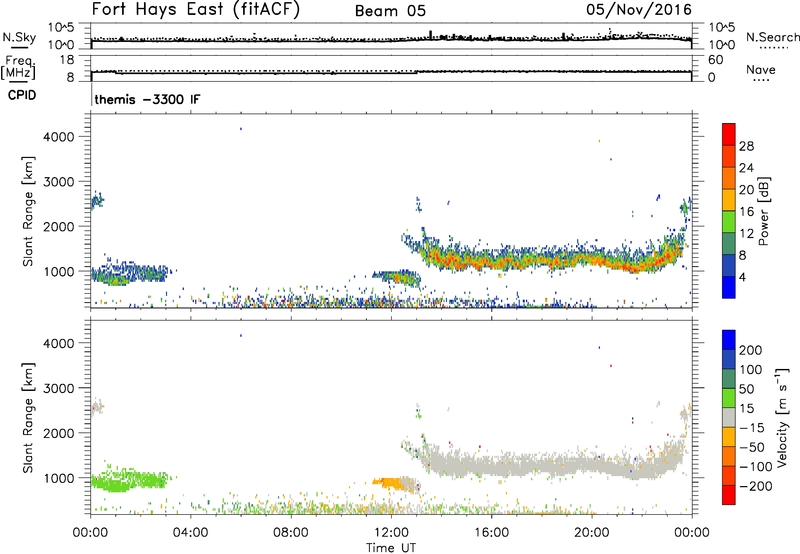Click the power echo cluster at 2500 km near 00:00
The height and width of the screenshot is (554, 800).
tap(97, 201)
